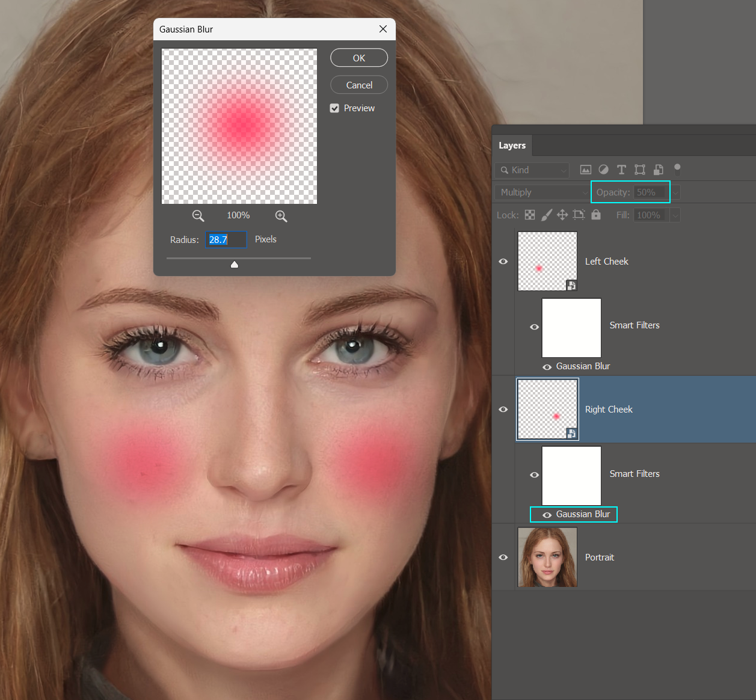
Task: Lock transparent pixels on layer
Action: [529, 215]
